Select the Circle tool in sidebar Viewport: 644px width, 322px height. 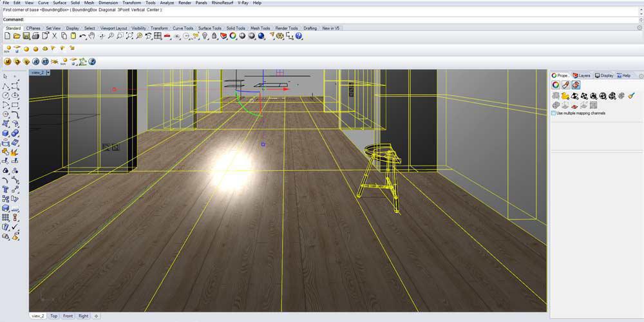(6, 96)
